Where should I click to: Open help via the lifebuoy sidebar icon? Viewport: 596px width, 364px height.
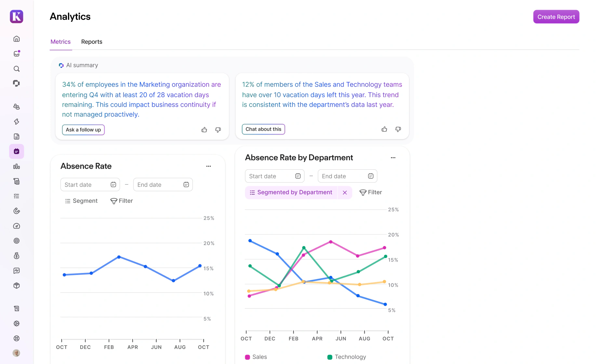(17, 338)
